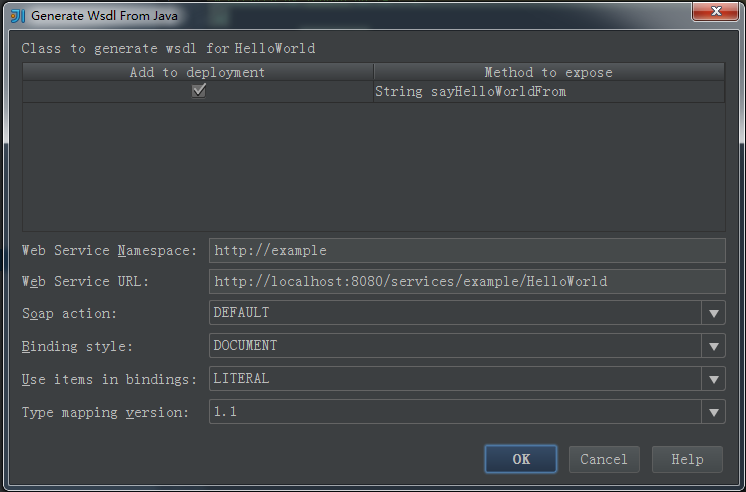Edit the Web Service Namespace field
The height and width of the screenshot is (492, 746).
point(467,250)
